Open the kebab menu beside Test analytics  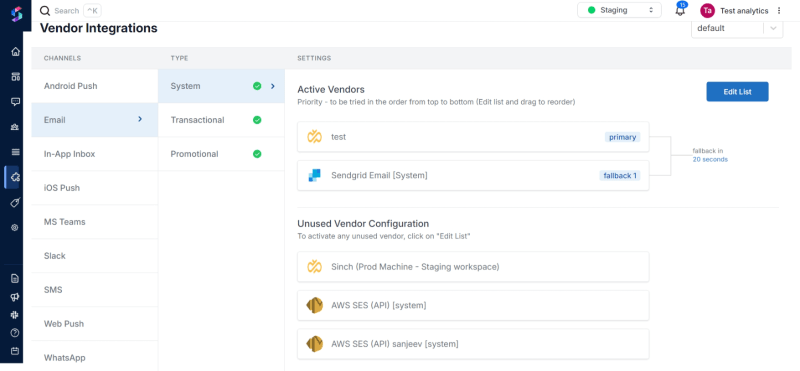(x=779, y=10)
